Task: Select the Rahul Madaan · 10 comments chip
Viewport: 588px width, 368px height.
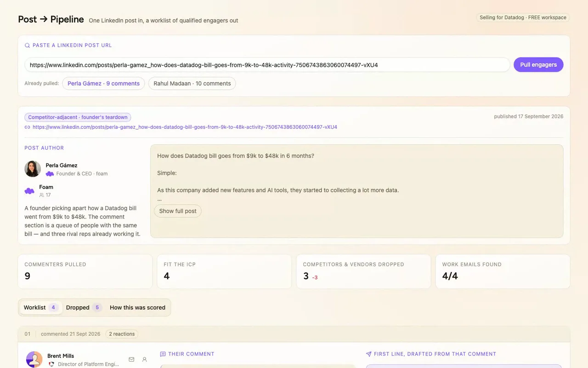Action: pos(192,83)
